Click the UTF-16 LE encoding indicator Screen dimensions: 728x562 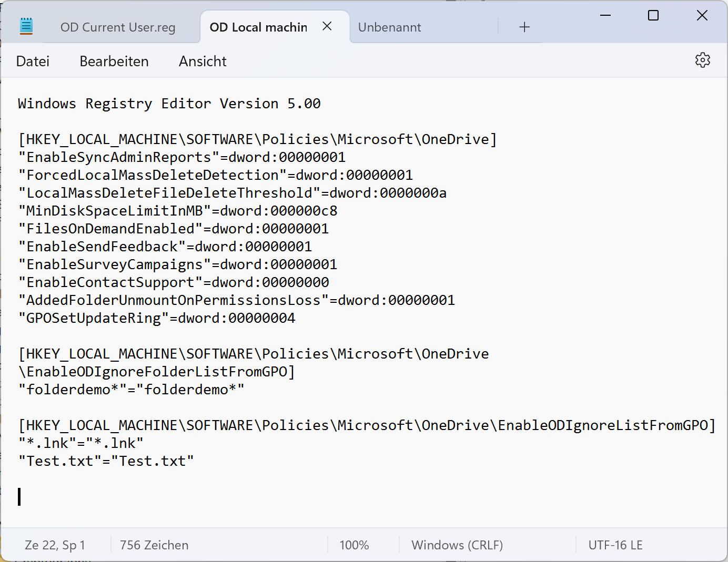click(x=615, y=545)
